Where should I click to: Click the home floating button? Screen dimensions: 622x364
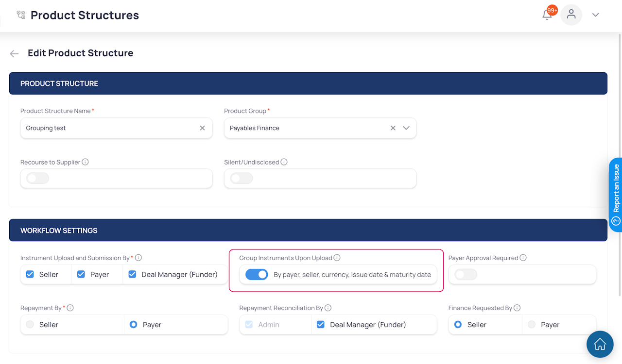600,344
